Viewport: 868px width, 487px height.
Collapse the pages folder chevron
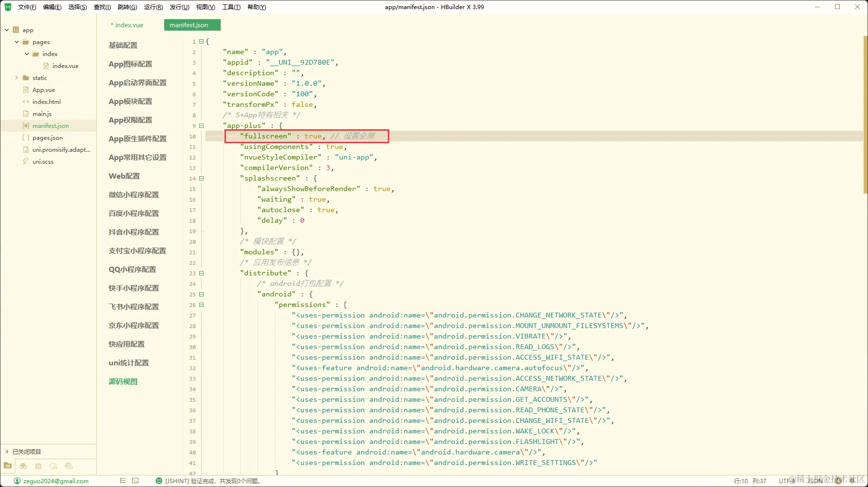tap(17, 42)
